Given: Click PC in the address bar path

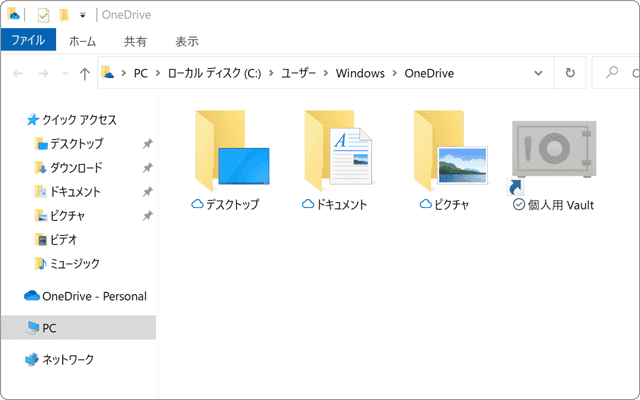Looking at the screenshot, I should coord(140,73).
